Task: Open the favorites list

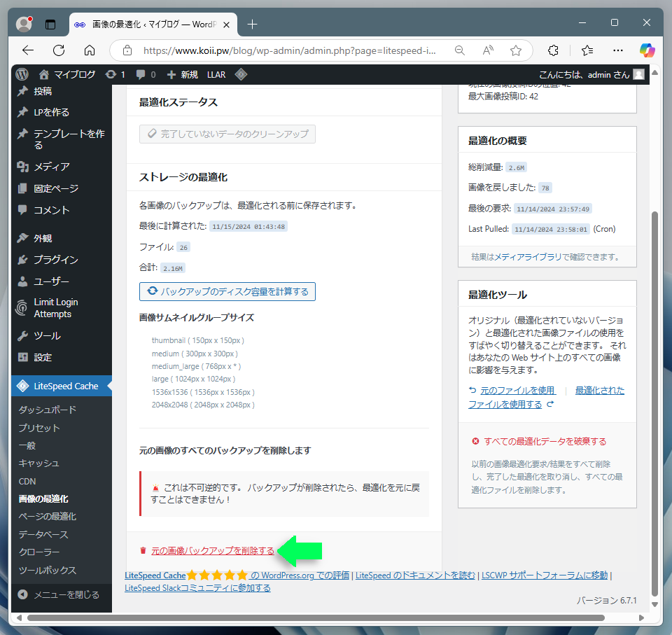Action: click(587, 50)
